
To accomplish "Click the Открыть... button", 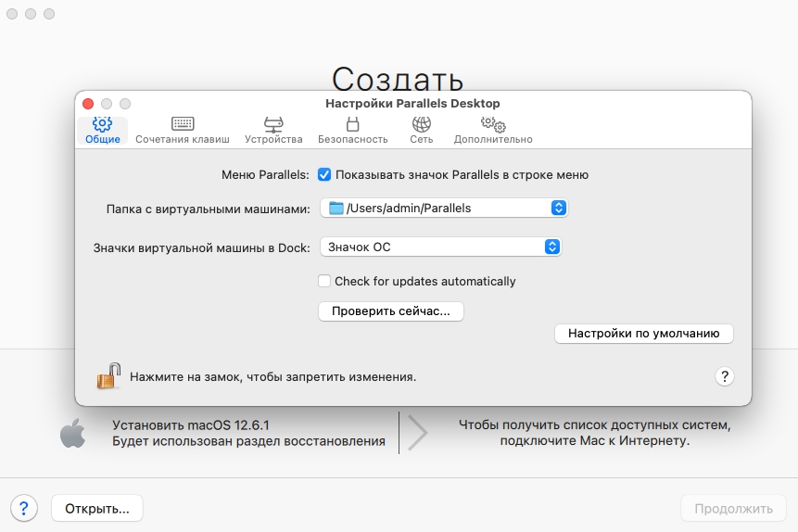I will [x=97, y=508].
